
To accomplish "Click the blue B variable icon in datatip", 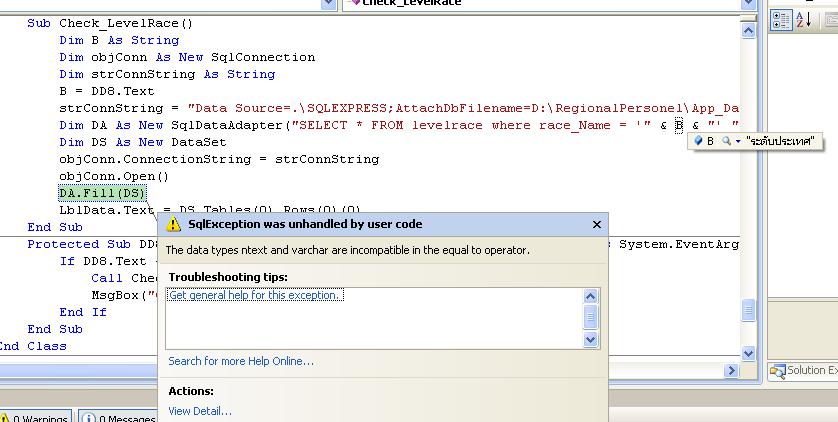I will pyautogui.click(x=698, y=140).
